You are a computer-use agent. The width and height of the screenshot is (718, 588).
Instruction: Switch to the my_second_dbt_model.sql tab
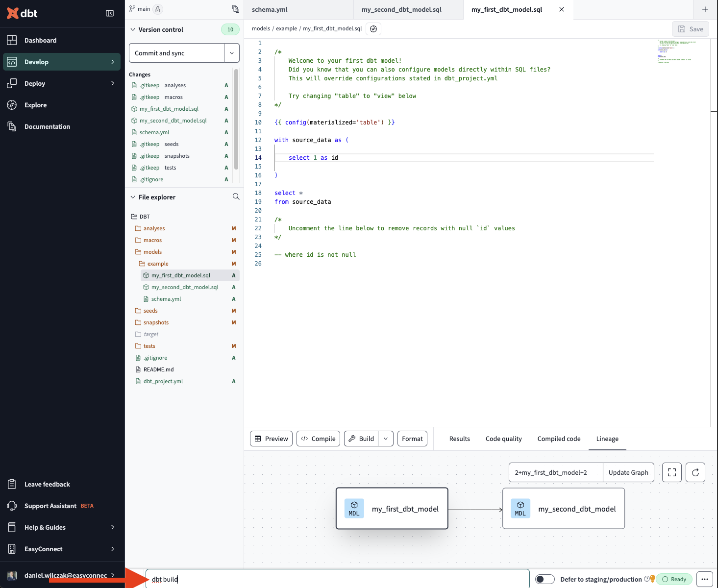[x=408, y=9]
